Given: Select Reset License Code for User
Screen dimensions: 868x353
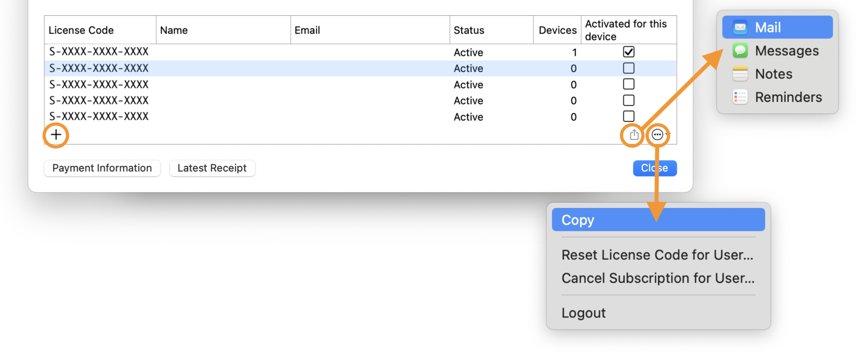Looking at the screenshot, I should point(658,255).
